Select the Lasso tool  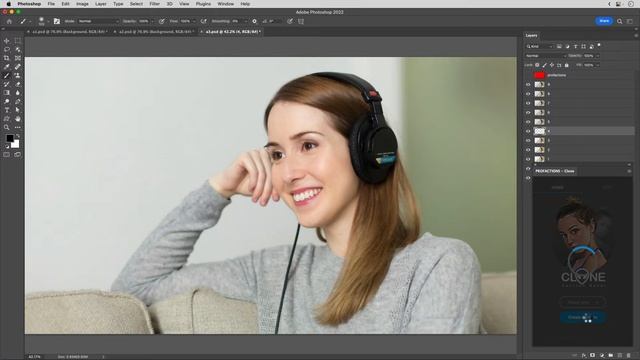tap(7, 49)
